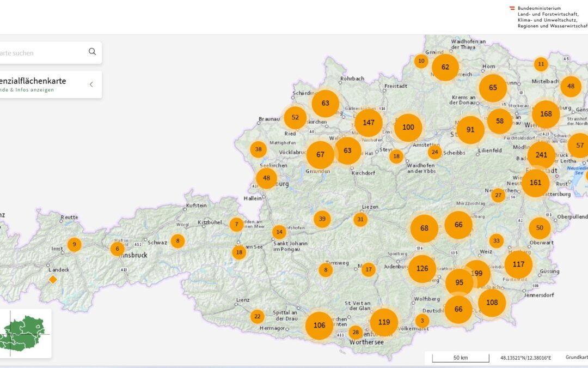This screenshot has width=588, height=368.
Task: Collapse the Potenzialflächenkarte panel with the chevron
Action: pyautogui.click(x=91, y=85)
